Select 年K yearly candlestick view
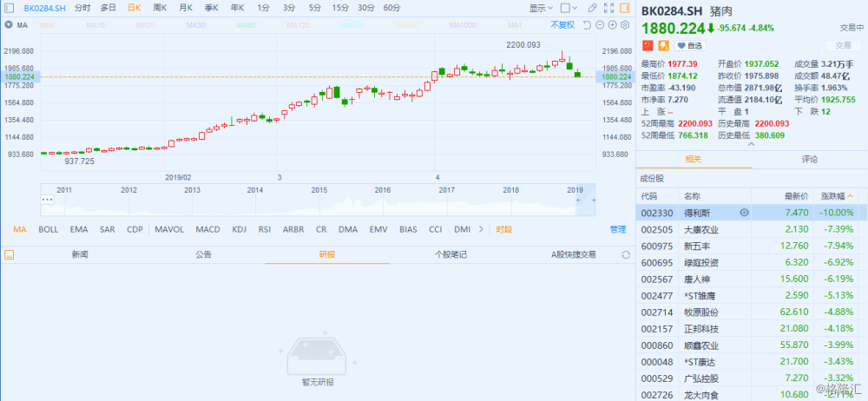 (x=238, y=9)
